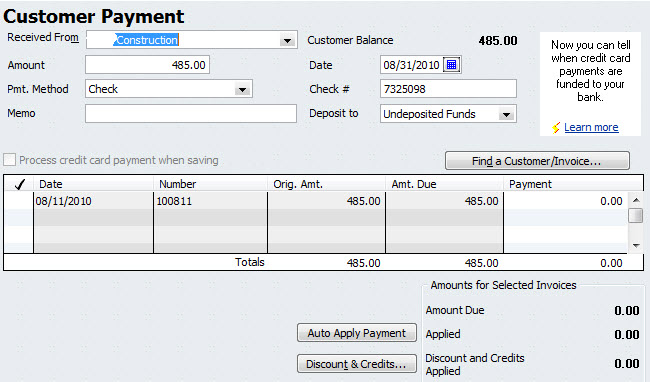Expand the Deposit to account dropdown

506,114
